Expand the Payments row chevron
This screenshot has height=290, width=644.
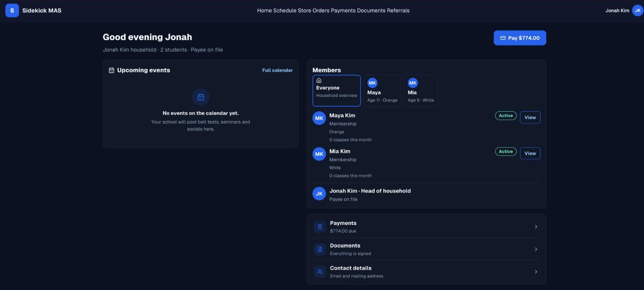point(536,227)
